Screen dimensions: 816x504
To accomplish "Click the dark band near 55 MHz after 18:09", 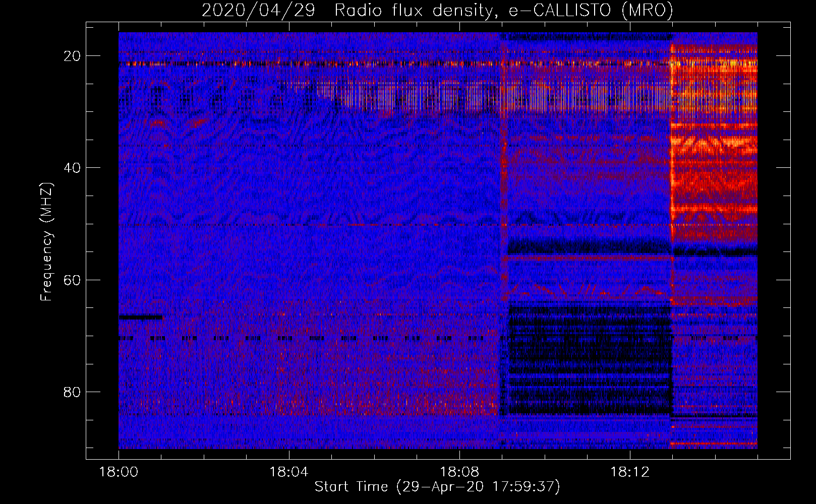I will [x=590, y=247].
